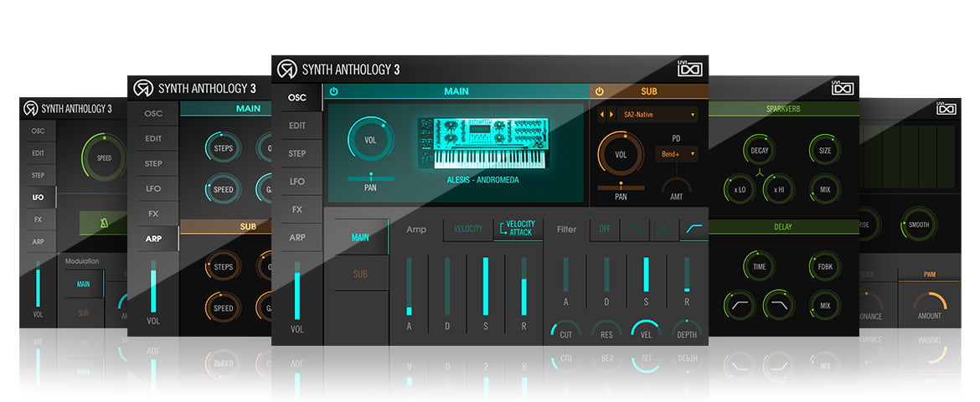Viewport: 980px width, 402px height.
Task: Open the SA2-Native waveform dropdown
Action: click(x=658, y=115)
